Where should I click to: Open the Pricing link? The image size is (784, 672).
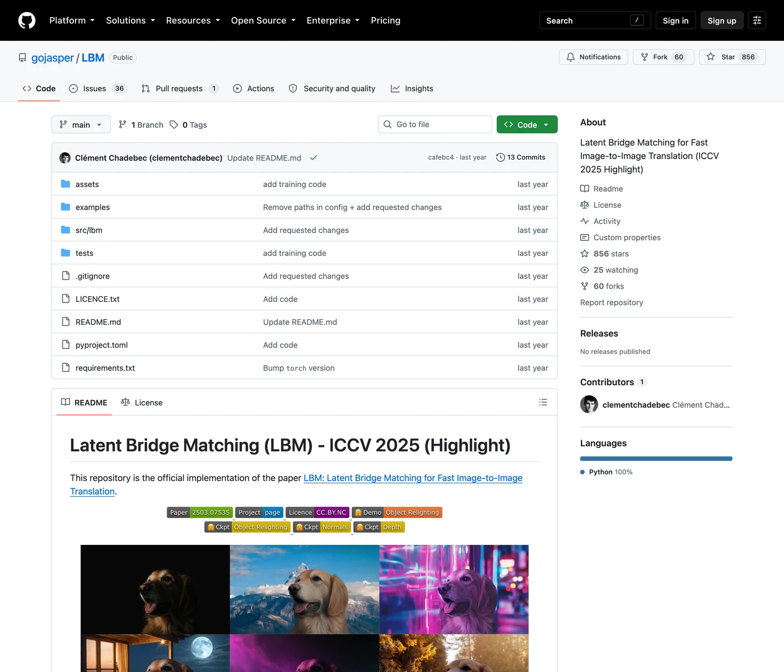(x=385, y=20)
